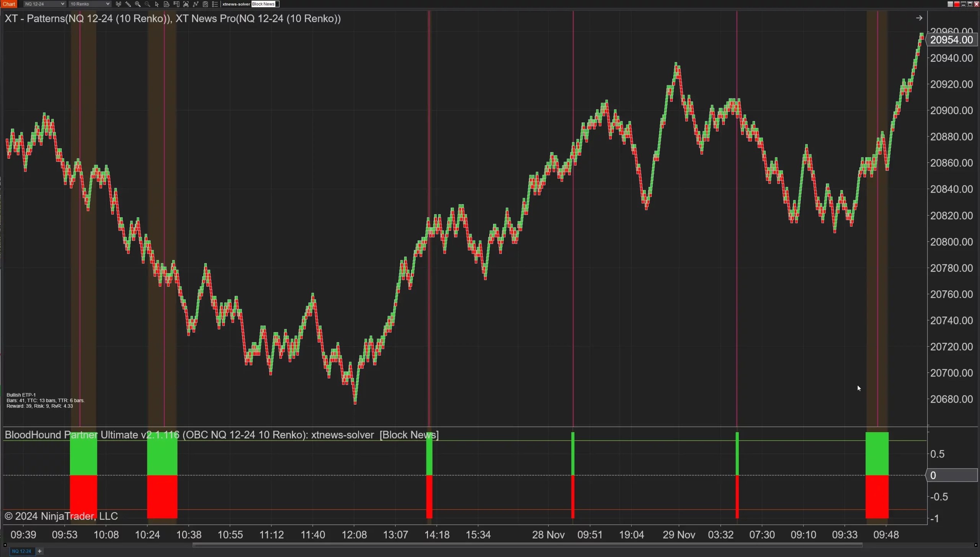Click the horizontal chart scrollbar
Screen dimensions: 980x557
(527, 545)
